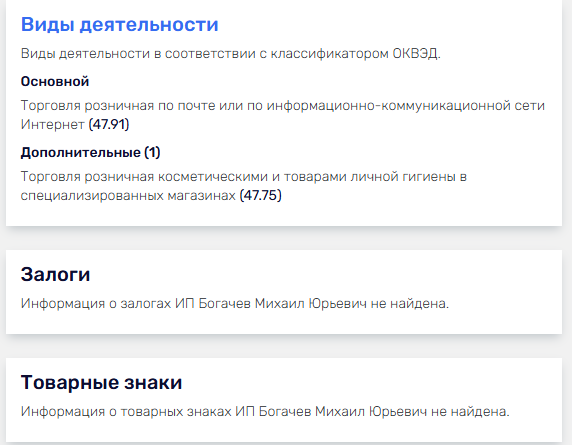572x445 pixels.
Task: Click the words специализированных магазинах
Action: pos(128,196)
